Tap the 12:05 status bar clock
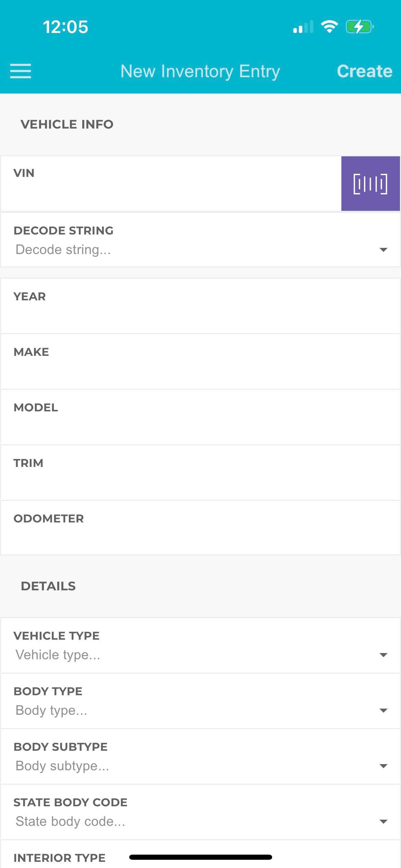401x868 pixels. click(x=65, y=27)
